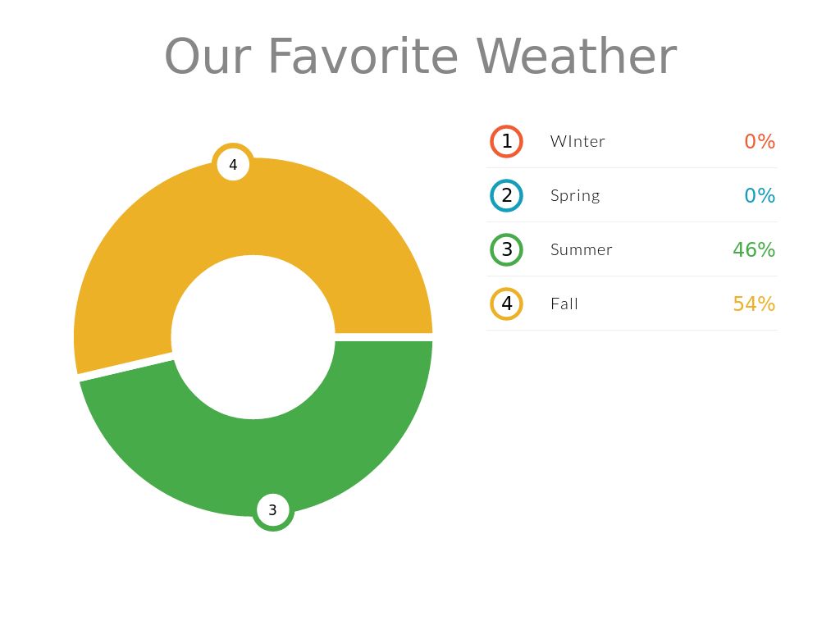Click the blue circled number 2 legend icon

click(x=506, y=195)
